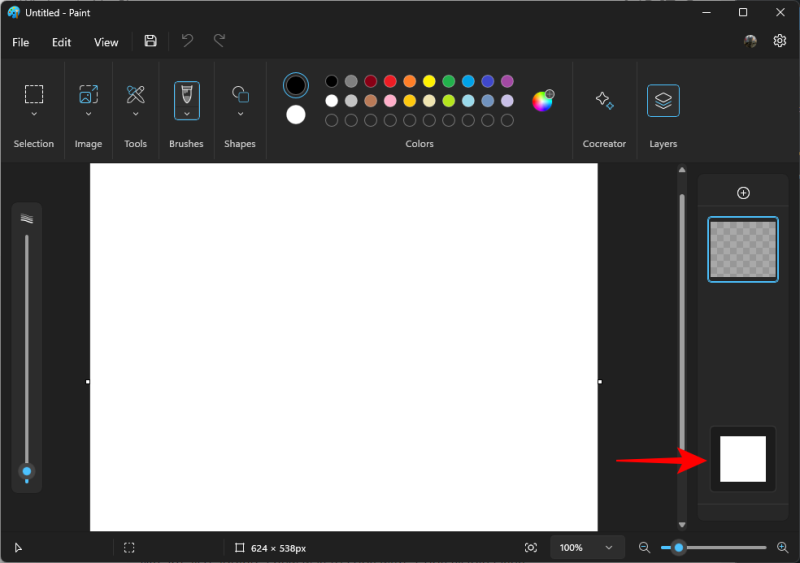Screen dimensions: 800x563
Task: Click the canvas dimensions icon
Action: pyautogui.click(x=239, y=548)
